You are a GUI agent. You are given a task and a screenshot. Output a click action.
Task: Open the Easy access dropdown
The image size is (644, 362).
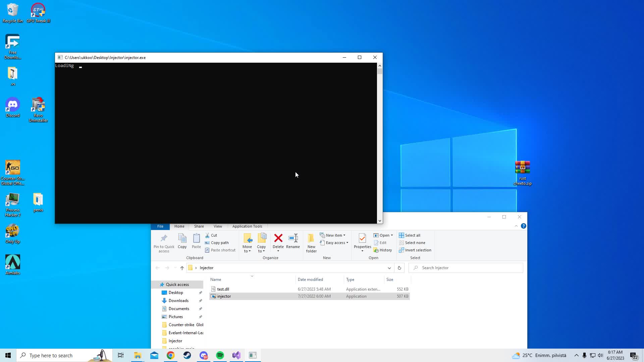pyautogui.click(x=346, y=243)
